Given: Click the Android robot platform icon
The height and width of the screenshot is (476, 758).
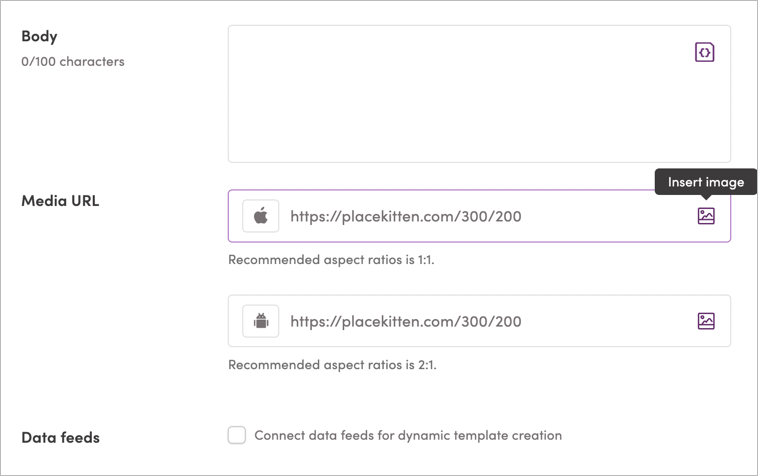Looking at the screenshot, I should [261, 321].
